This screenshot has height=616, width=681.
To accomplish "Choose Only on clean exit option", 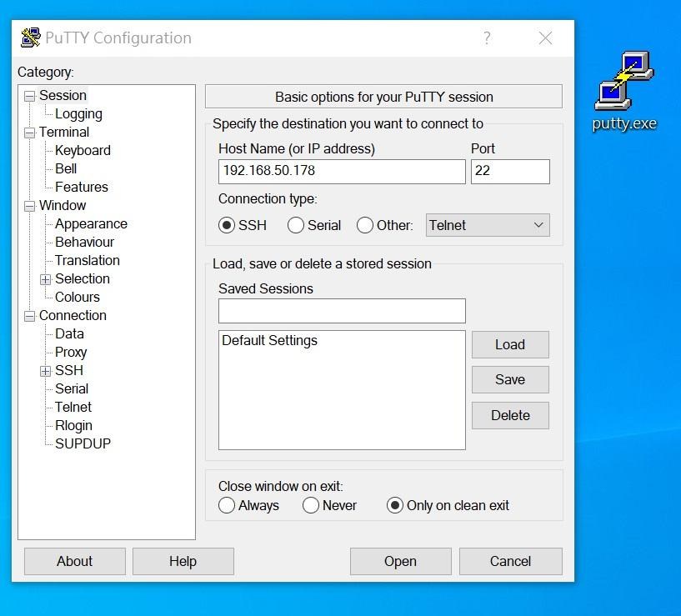I will click(395, 505).
